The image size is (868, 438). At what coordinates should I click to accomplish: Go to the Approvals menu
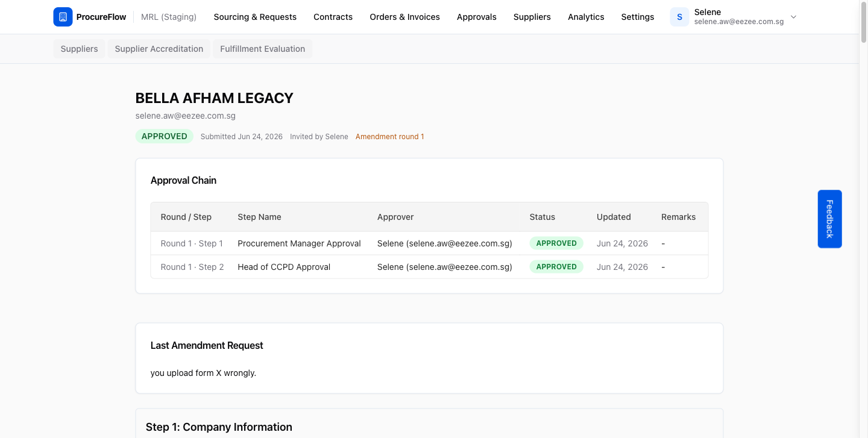(477, 17)
